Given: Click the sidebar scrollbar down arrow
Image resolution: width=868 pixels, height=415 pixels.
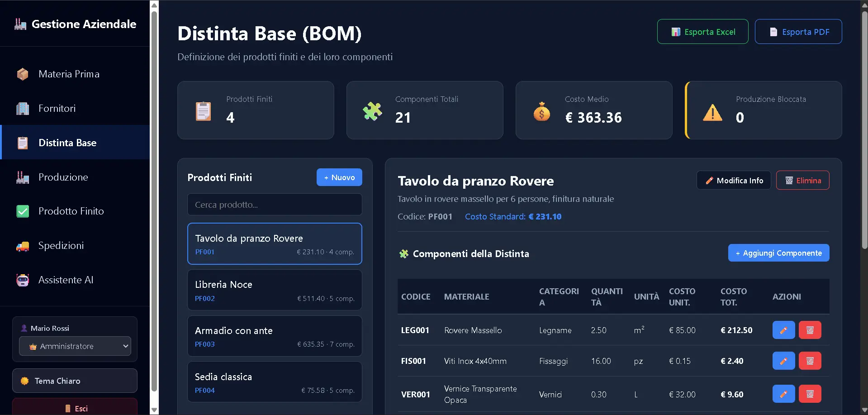Looking at the screenshot, I should pos(154,410).
